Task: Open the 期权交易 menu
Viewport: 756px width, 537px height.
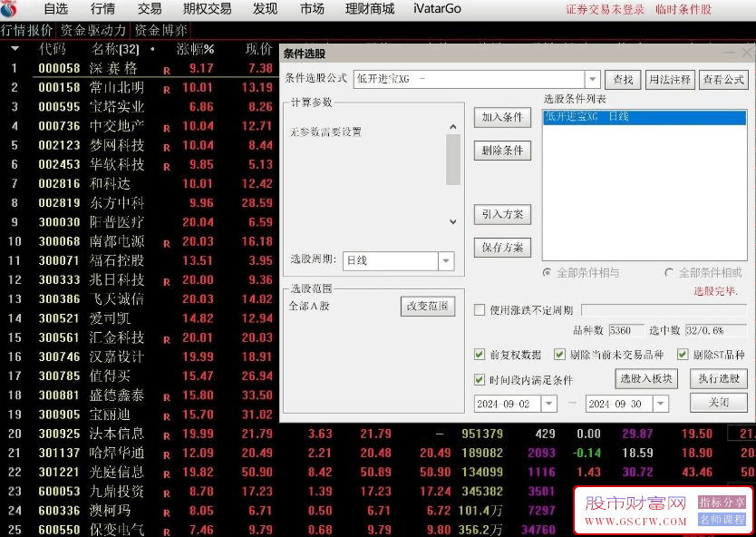Action: pos(208,9)
